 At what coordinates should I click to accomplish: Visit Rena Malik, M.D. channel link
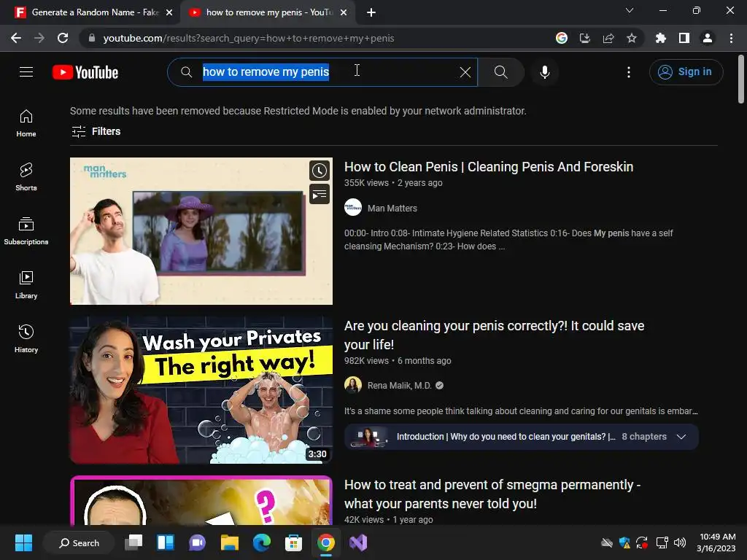399,386
